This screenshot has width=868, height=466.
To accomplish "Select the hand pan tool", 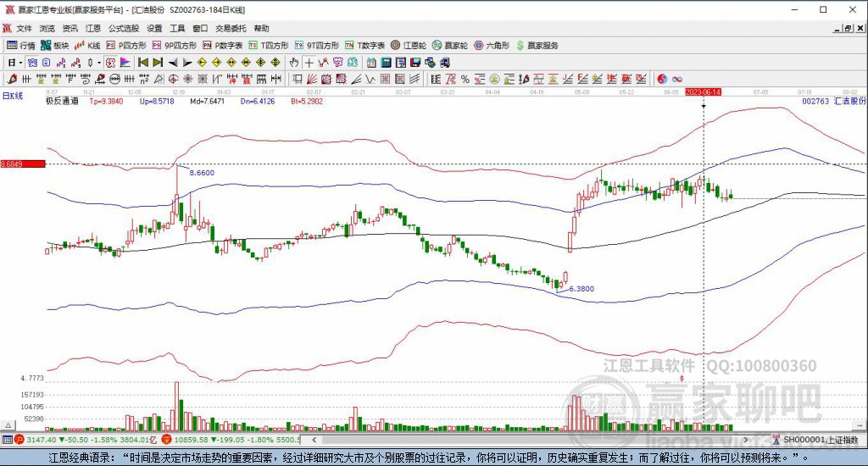I will (x=294, y=63).
